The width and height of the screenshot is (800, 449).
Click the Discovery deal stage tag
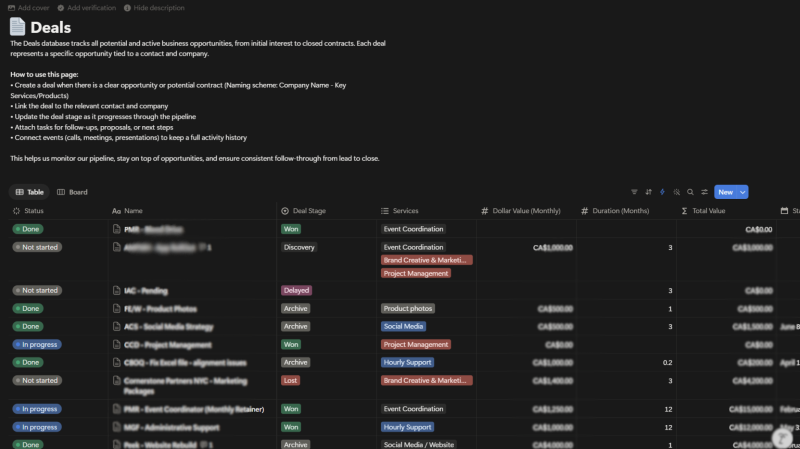pyautogui.click(x=299, y=247)
